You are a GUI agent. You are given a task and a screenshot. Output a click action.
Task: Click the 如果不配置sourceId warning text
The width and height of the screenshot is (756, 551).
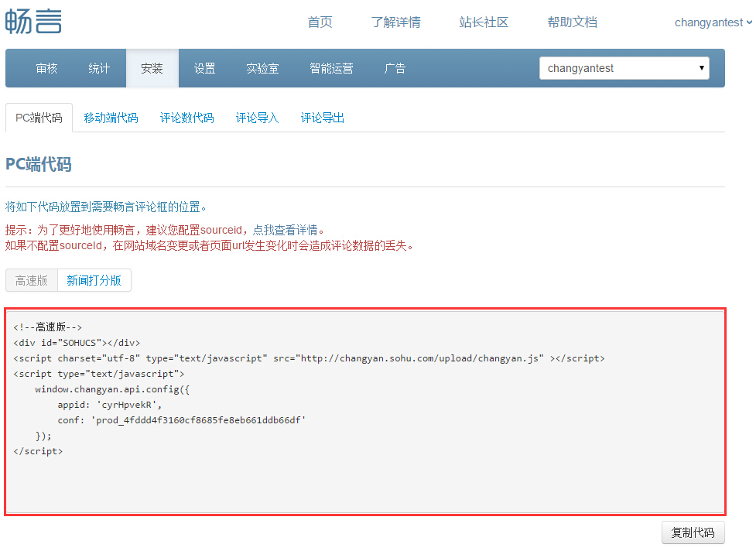209,245
